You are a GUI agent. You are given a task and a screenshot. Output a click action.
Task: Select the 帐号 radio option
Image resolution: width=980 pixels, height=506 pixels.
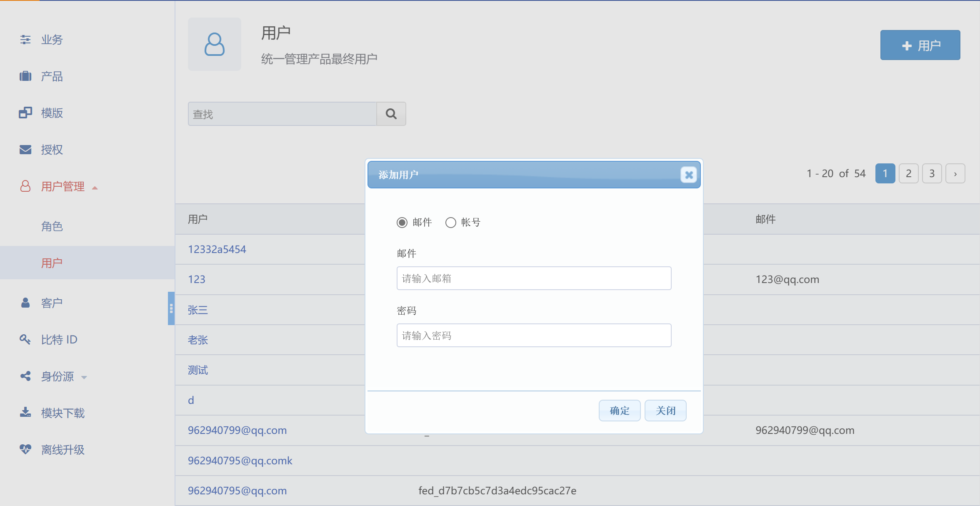click(x=451, y=223)
